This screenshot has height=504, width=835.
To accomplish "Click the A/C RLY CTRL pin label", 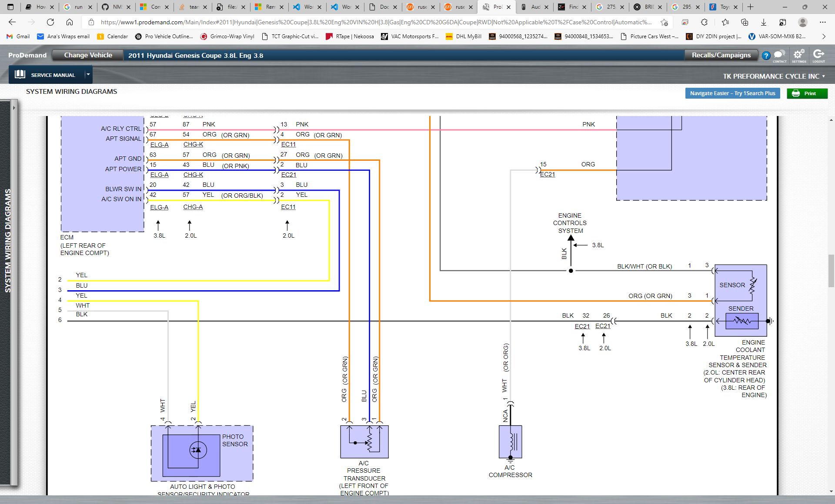I will 121,129.
